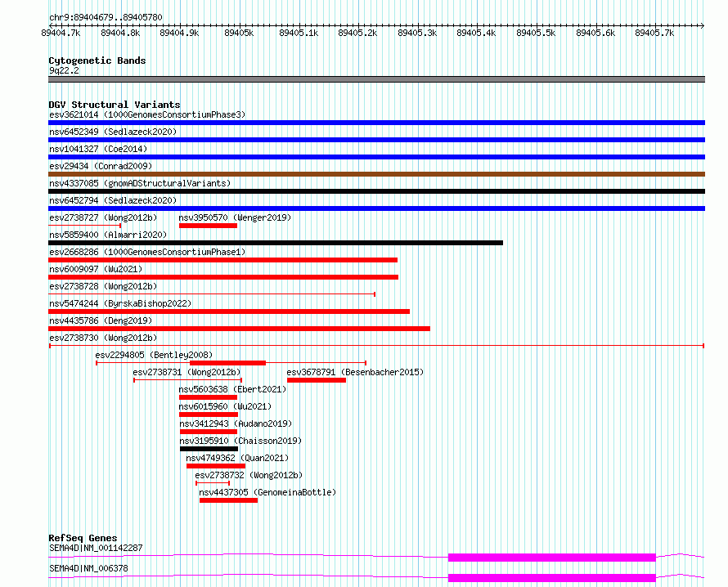This screenshot has height=587, width=728.
Task: Select the nsv1041327 Coe2014 variant label
Action: pyautogui.click(x=98, y=149)
